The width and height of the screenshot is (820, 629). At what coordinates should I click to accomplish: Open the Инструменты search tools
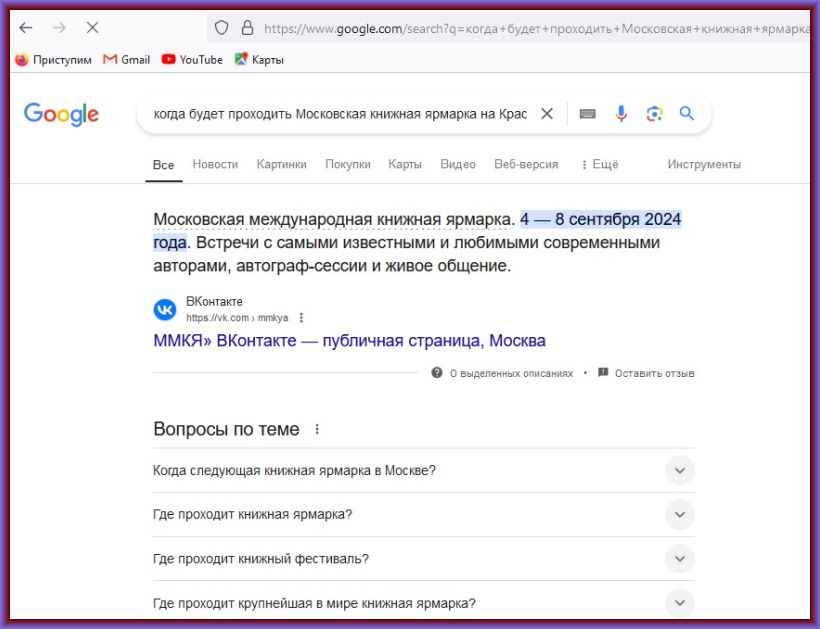[704, 165]
